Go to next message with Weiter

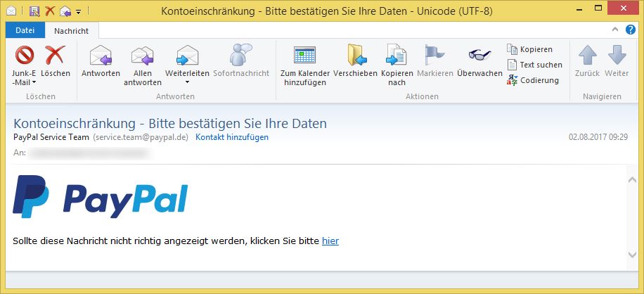point(617,62)
